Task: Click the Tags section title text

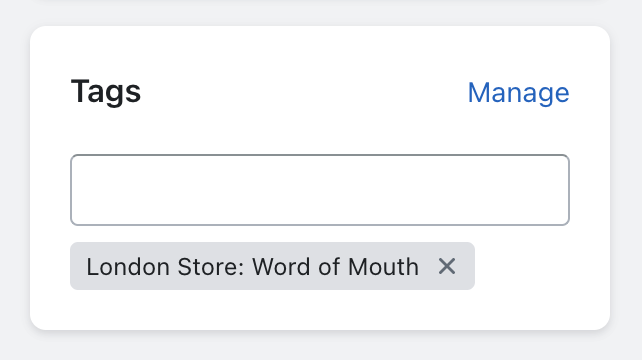Action: (x=106, y=92)
